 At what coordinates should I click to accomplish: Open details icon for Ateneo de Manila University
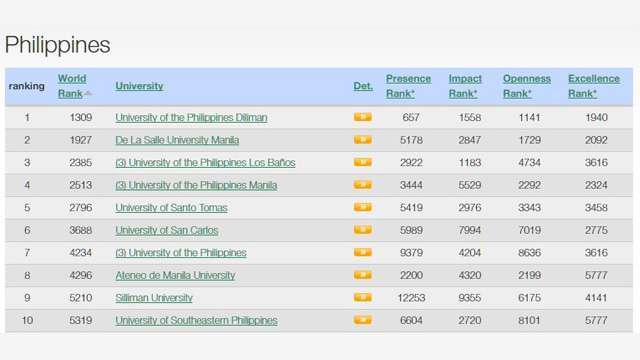coord(362,275)
